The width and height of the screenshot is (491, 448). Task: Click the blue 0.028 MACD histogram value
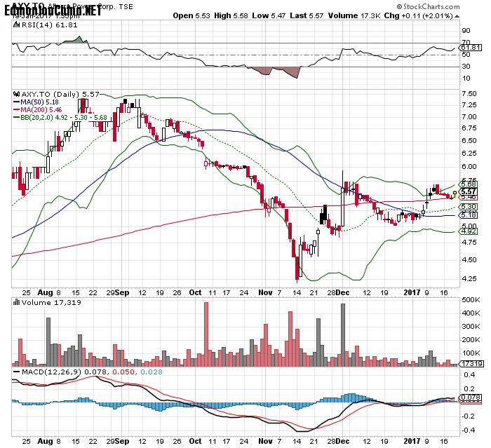click(152, 372)
